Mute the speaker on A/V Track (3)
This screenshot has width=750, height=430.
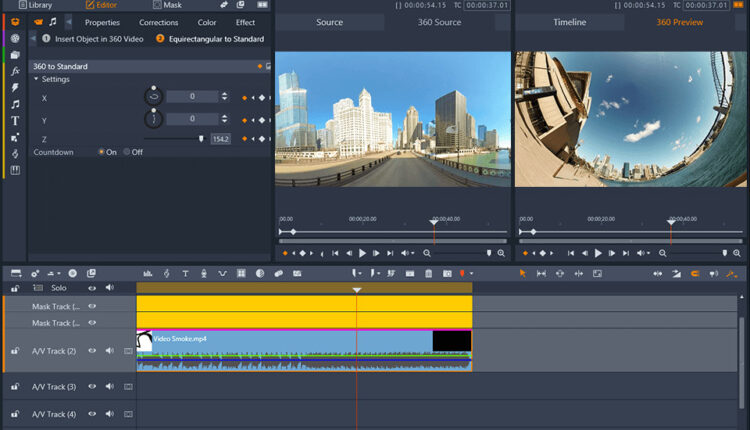pyautogui.click(x=109, y=385)
